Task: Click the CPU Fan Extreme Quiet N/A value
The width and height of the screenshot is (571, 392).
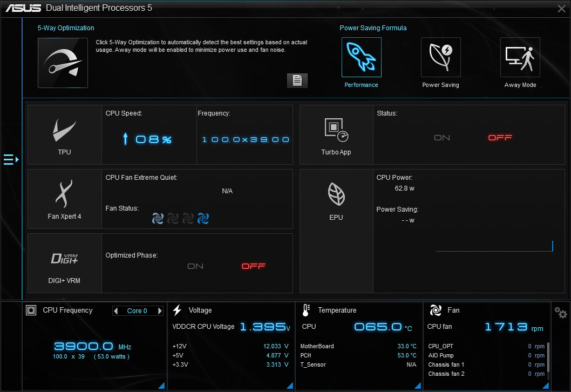Action: click(x=227, y=191)
